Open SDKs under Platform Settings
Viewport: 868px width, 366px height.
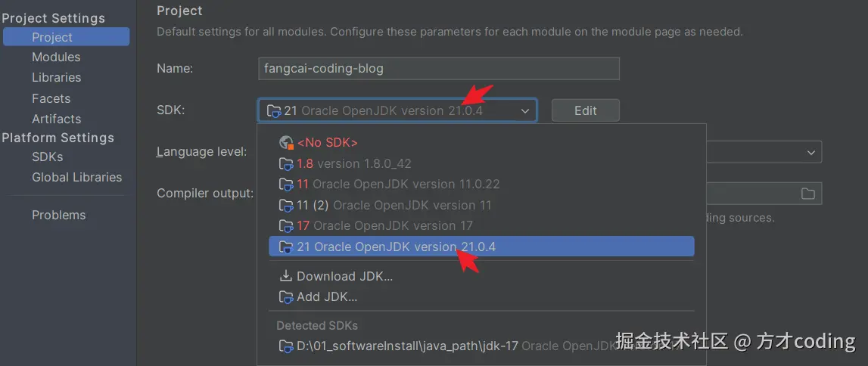[47, 157]
